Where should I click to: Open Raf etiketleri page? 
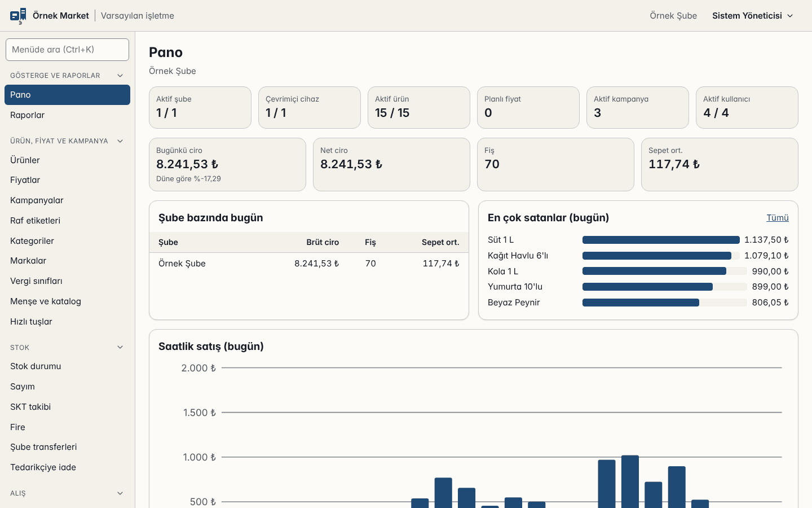(x=67, y=221)
